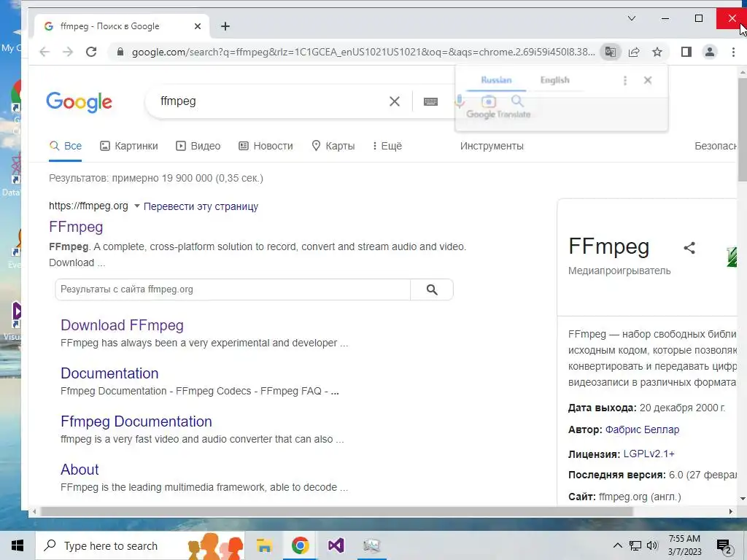This screenshot has height=560, width=747.
Task: Start voice search with the microphone
Action: coord(460,101)
